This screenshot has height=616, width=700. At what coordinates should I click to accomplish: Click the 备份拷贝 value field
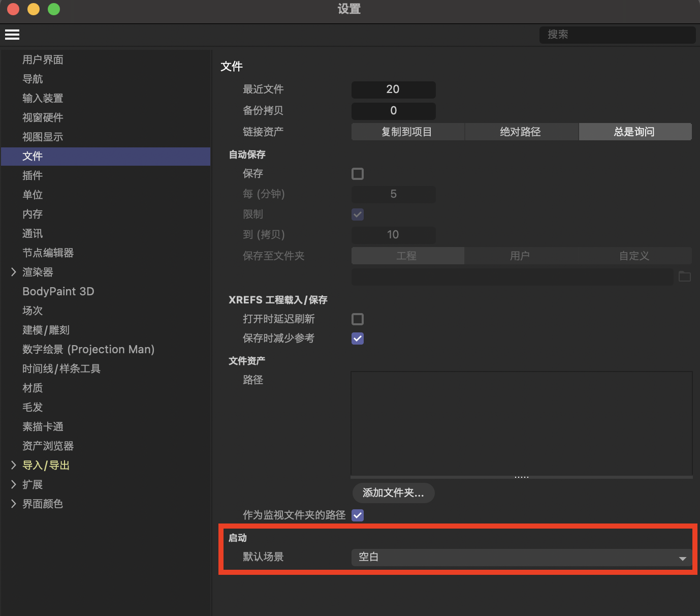pyautogui.click(x=393, y=111)
